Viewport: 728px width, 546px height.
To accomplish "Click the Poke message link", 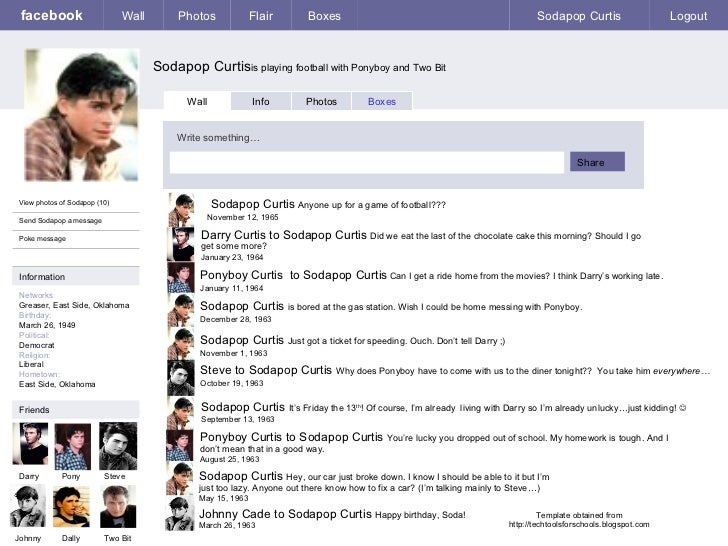I will point(42,239).
